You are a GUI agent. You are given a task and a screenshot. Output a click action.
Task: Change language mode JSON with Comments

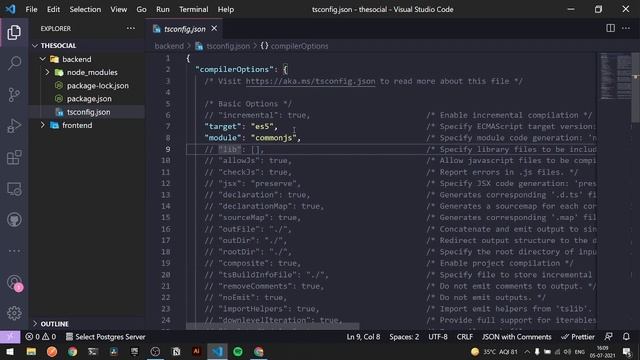coord(516,337)
